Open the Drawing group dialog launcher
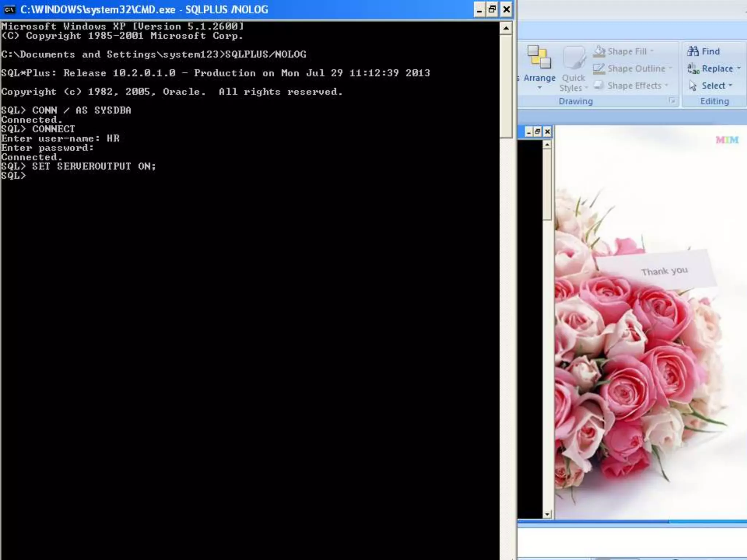Viewport: 747px width, 560px height. (x=672, y=101)
